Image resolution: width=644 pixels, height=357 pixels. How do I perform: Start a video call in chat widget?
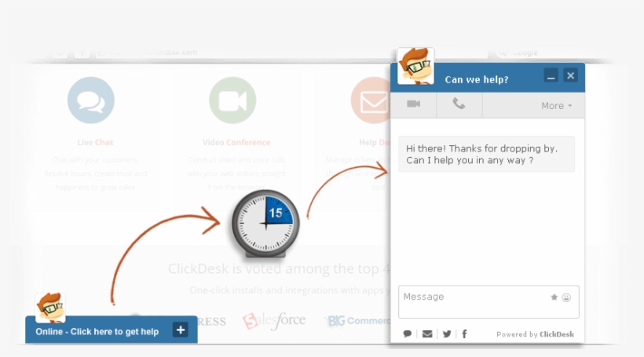[x=413, y=105]
